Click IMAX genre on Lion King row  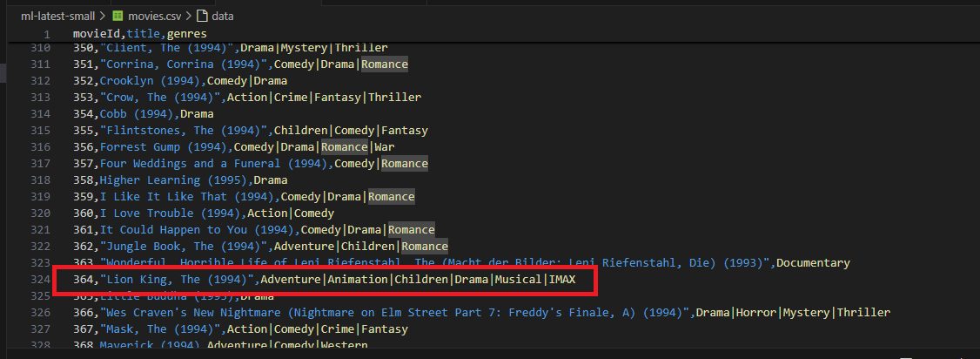point(562,280)
